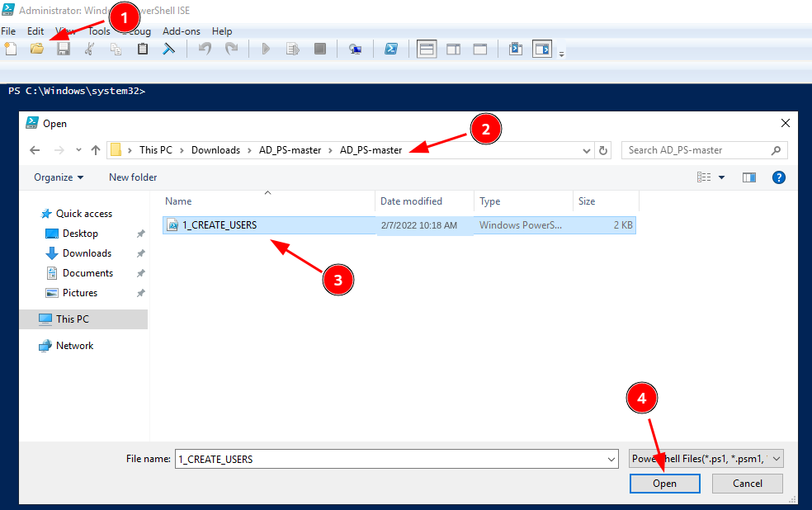
Task: Expand the File name combo box arrow
Action: (611, 460)
